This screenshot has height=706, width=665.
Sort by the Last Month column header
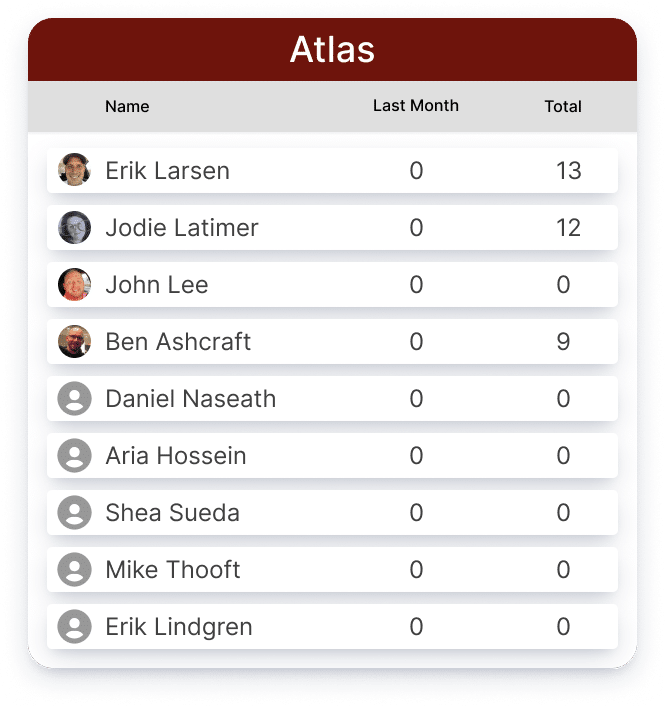point(416,106)
